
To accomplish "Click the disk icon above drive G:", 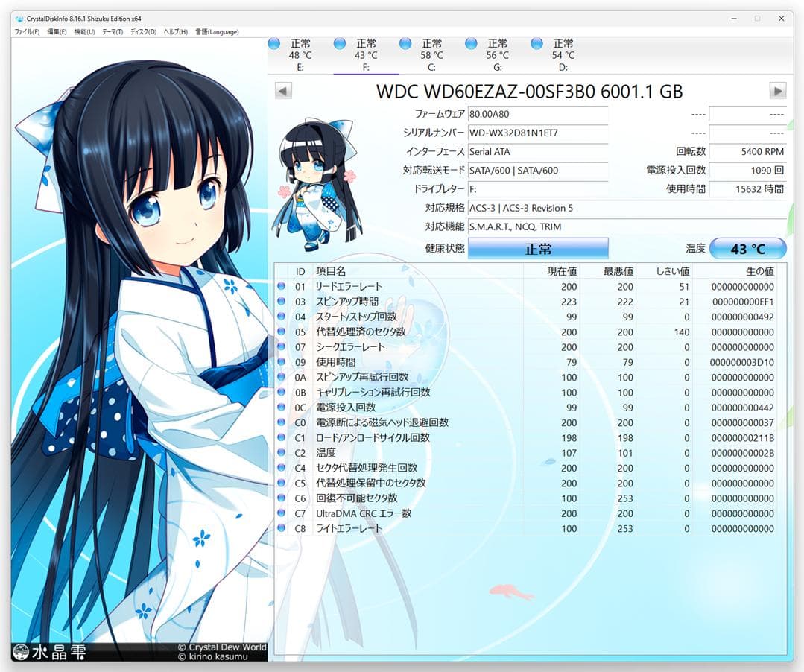I will click(x=470, y=42).
